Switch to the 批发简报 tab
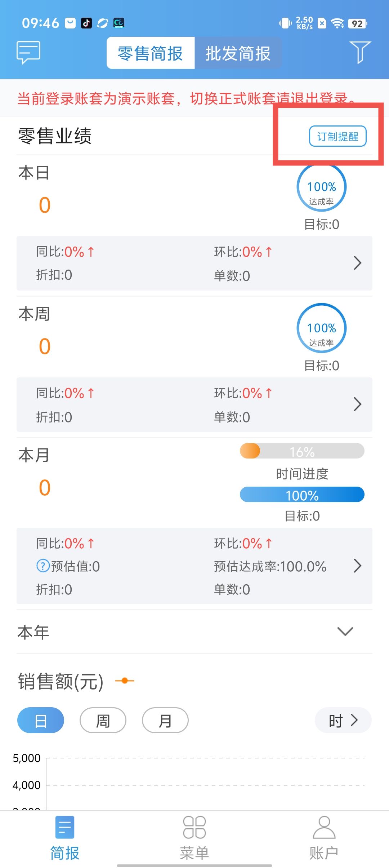The height and width of the screenshot is (868, 389). click(x=238, y=53)
